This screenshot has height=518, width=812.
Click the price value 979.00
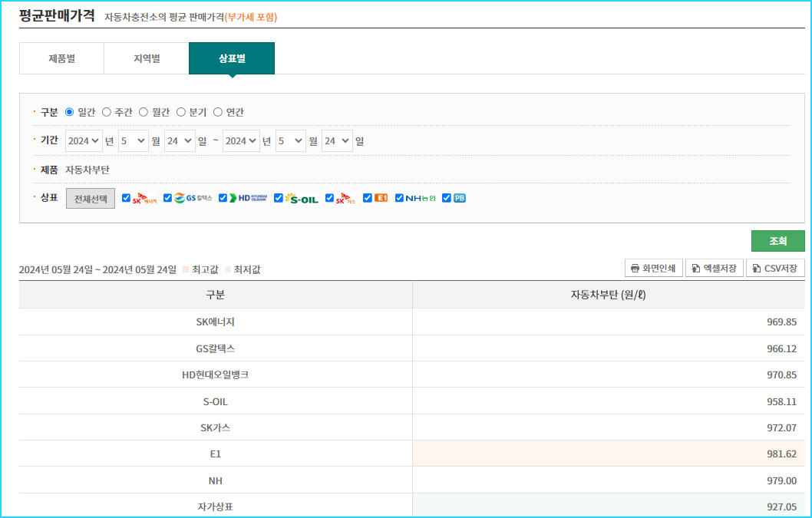(x=781, y=480)
